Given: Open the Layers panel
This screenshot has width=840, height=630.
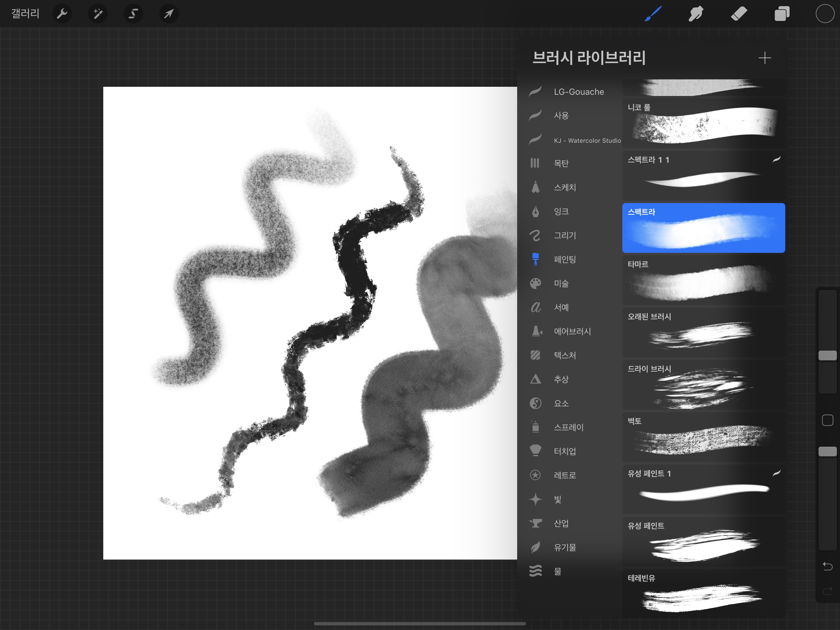Looking at the screenshot, I should click(782, 14).
